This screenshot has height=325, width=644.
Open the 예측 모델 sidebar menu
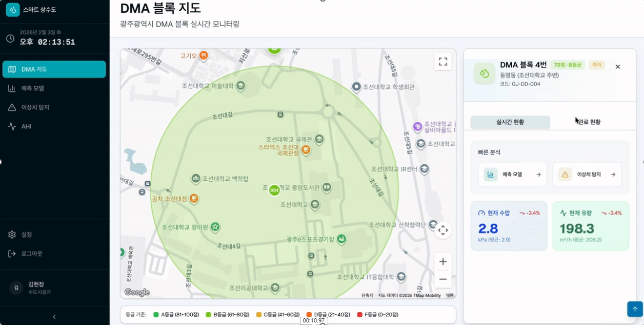(54, 88)
